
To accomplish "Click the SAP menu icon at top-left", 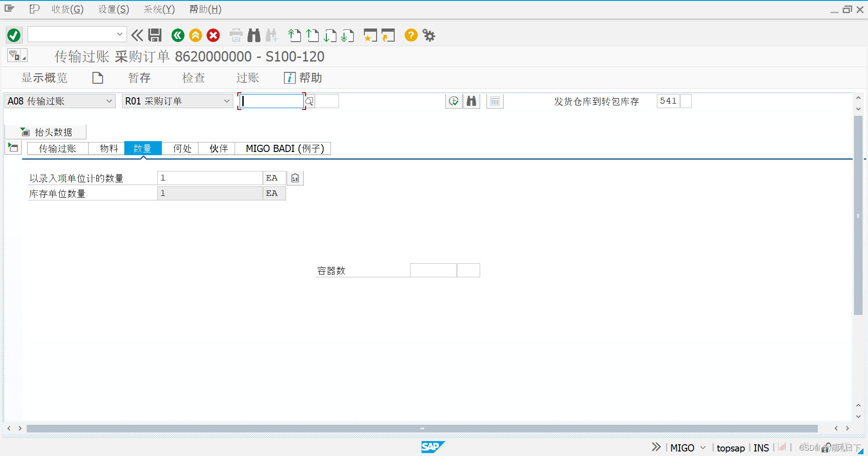I will pos(9,9).
